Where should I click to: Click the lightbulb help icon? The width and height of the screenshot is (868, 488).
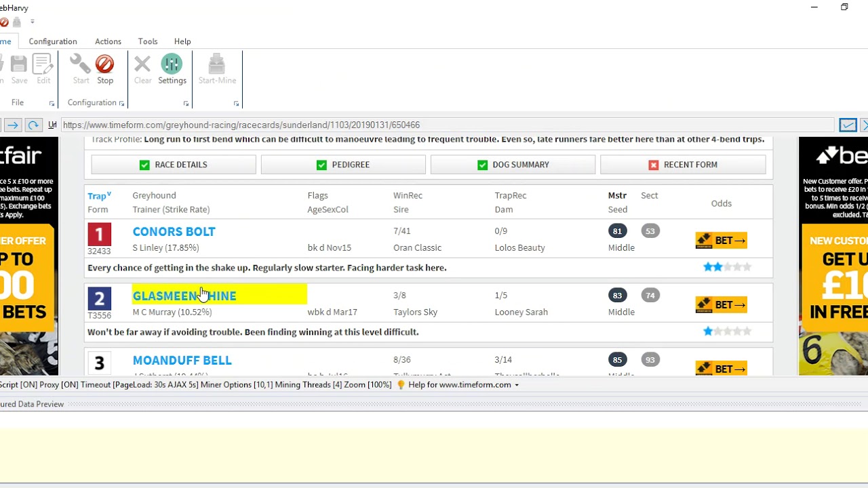401,384
